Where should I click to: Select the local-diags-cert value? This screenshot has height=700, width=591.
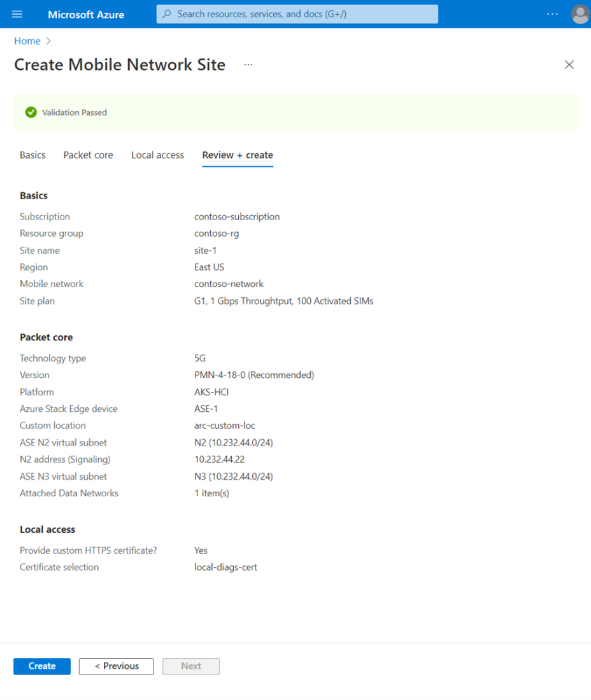point(225,568)
